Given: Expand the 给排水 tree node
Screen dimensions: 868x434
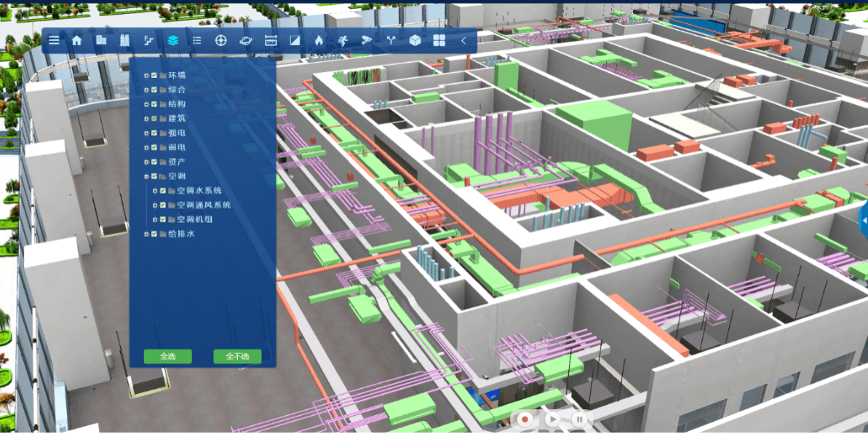Looking at the screenshot, I should tap(147, 234).
